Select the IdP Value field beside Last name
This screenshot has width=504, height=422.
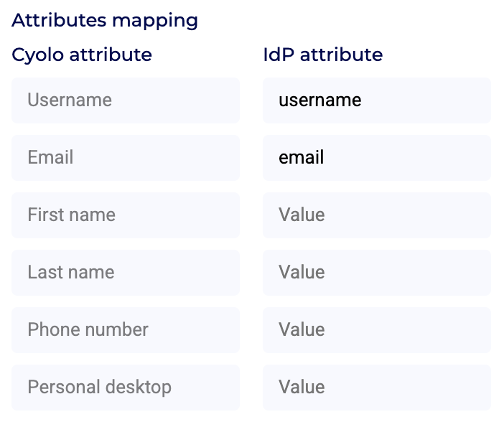coord(377,273)
